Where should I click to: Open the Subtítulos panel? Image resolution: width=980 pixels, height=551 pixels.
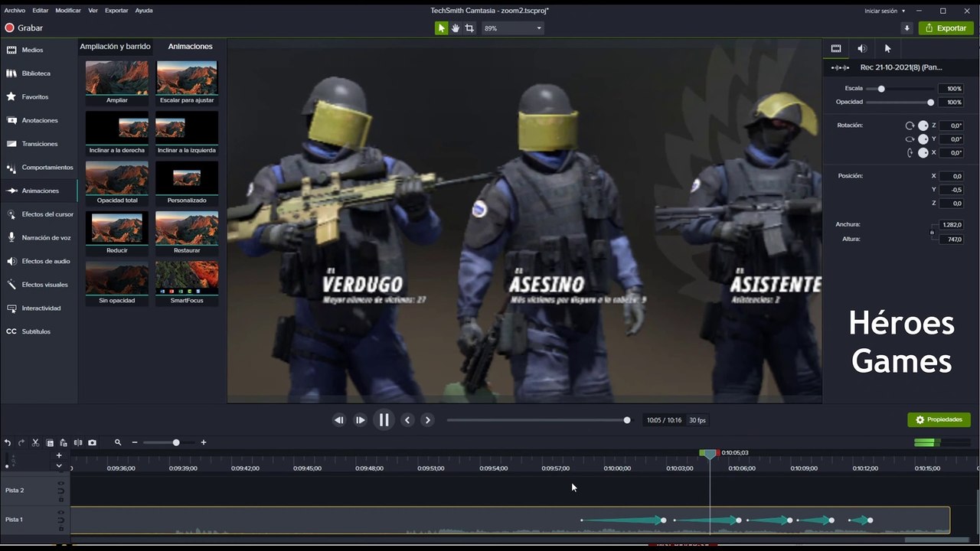38,331
